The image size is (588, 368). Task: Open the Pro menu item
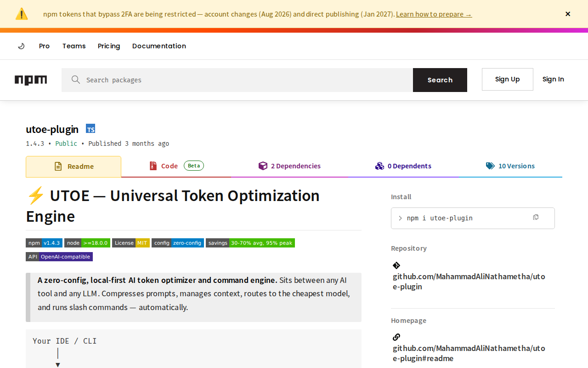pyautogui.click(x=44, y=46)
